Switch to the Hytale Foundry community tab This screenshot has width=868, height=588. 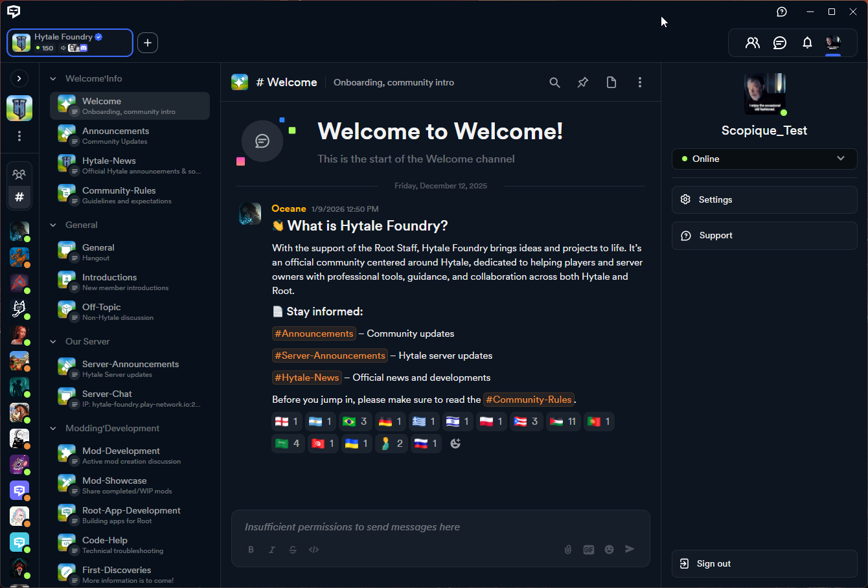click(70, 43)
